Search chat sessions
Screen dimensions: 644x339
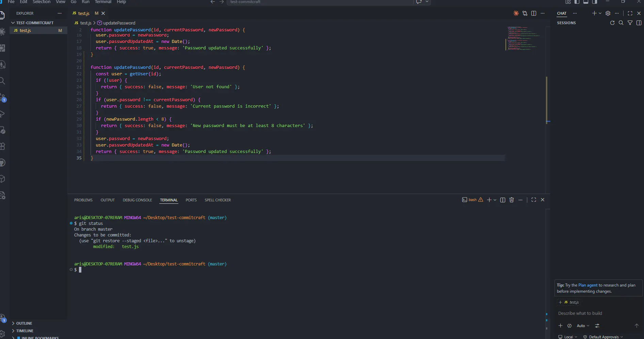pos(621,23)
